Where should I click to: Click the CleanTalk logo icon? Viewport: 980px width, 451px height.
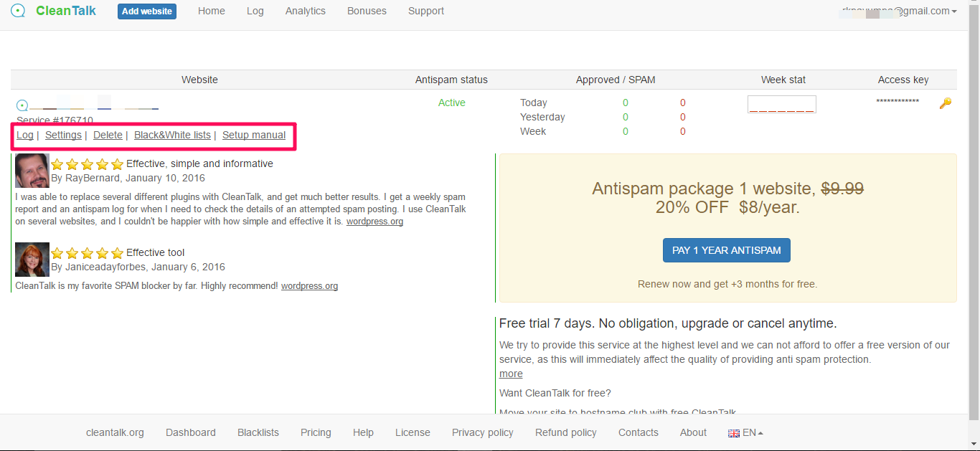pyautogui.click(x=18, y=11)
